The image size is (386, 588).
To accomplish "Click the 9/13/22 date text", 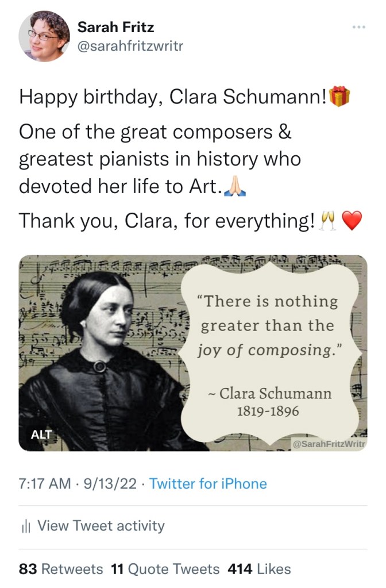I will click(110, 483).
